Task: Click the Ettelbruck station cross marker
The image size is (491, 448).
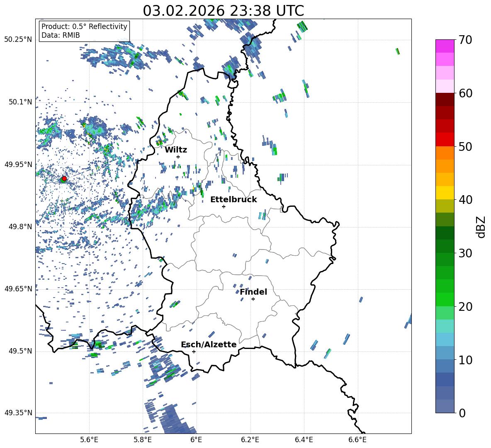Action: pyautogui.click(x=224, y=206)
